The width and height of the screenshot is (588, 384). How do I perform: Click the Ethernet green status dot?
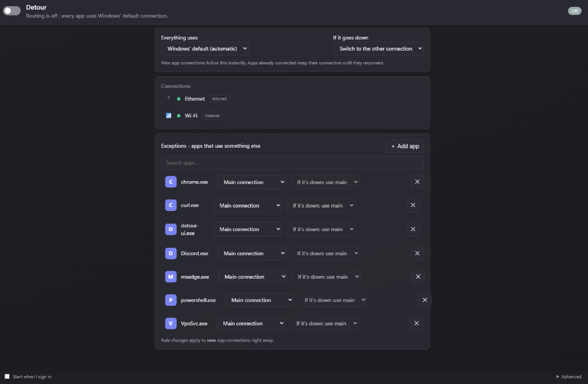pos(179,99)
